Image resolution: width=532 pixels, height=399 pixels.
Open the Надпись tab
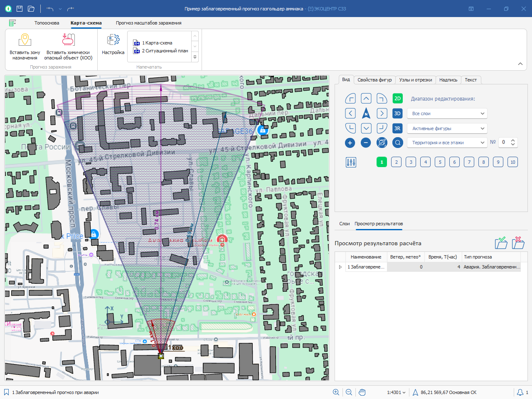coord(448,80)
